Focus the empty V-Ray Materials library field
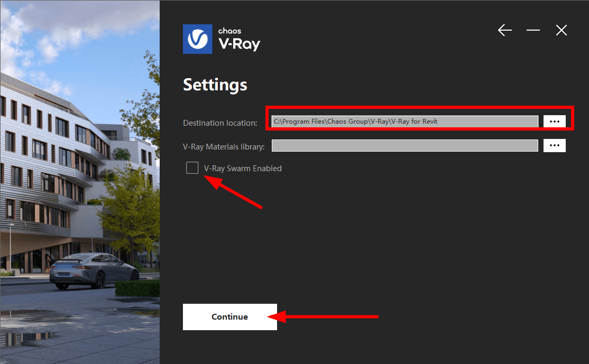Screen dimensions: 589x364 pos(405,146)
